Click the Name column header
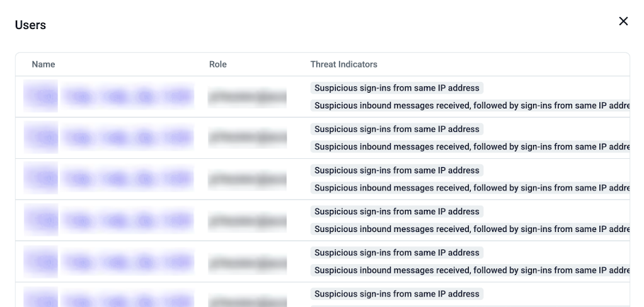 coord(43,64)
